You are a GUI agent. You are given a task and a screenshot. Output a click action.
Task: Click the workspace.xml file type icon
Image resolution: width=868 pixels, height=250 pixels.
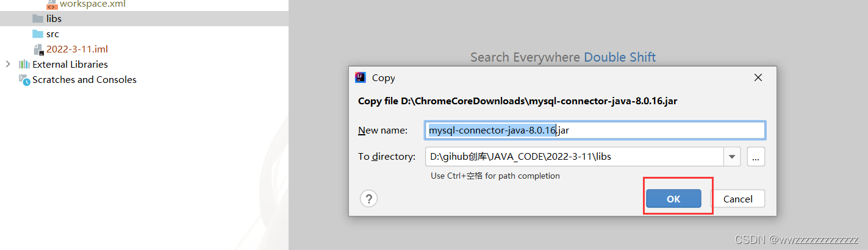click(52, 4)
